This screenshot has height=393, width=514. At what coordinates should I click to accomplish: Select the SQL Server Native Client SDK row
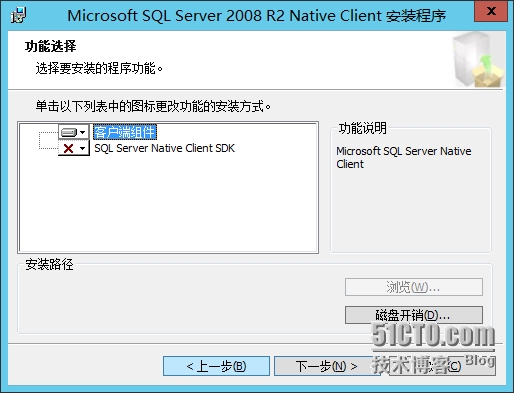pyautogui.click(x=164, y=148)
